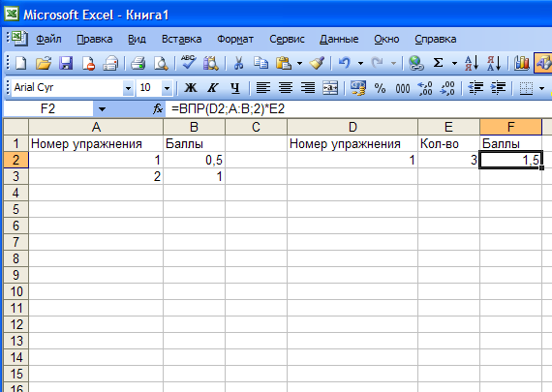The height and width of the screenshot is (392, 552).
Task: Open the Chart Wizard icon
Action: coord(521,63)
